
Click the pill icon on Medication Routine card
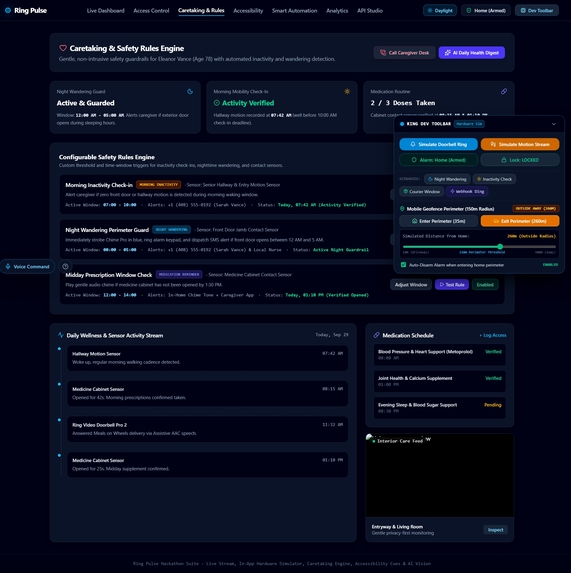pos(504,91)
